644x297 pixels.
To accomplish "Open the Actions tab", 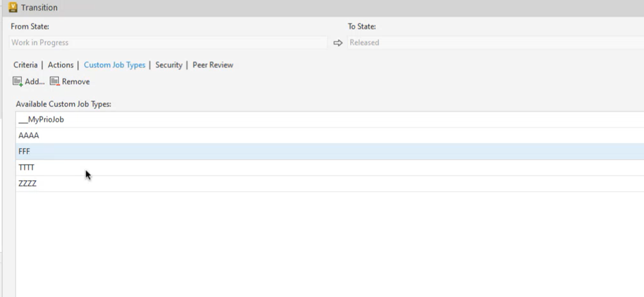I will (x=60, y=65).
